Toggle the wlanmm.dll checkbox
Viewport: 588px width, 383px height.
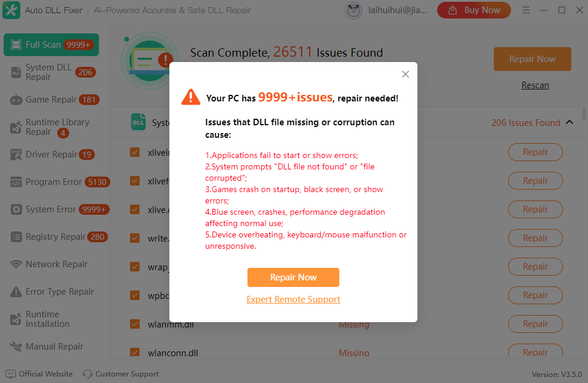click(135, 324)
